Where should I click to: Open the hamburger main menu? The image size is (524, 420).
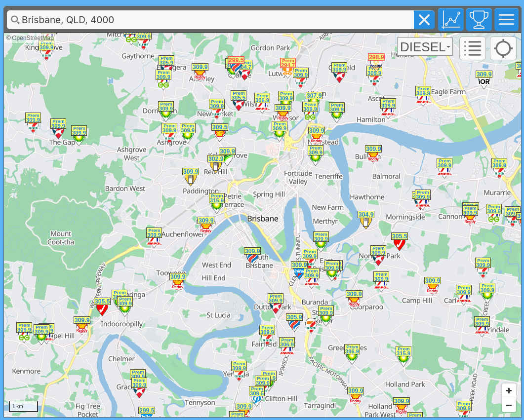coord(506,20)
